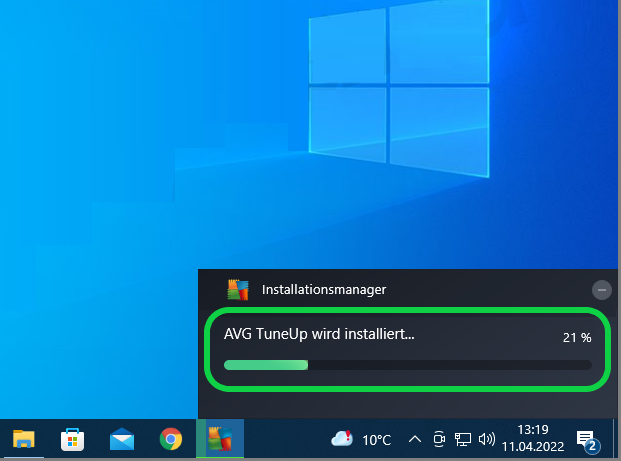
Task: Open the volume speaker tray icon
Action: [487, 439]
